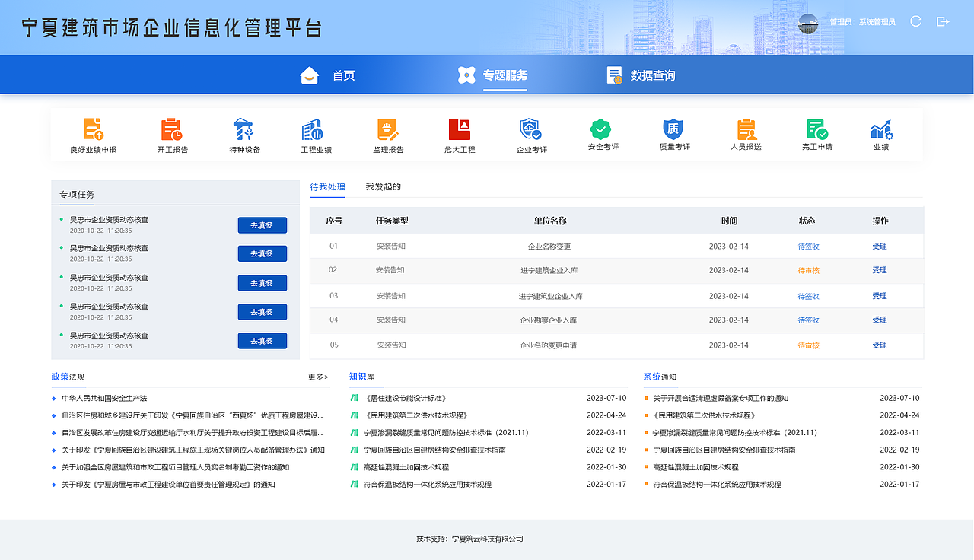Click 受理 for 企业名称变更申请 row

click(x=880, y=345)
